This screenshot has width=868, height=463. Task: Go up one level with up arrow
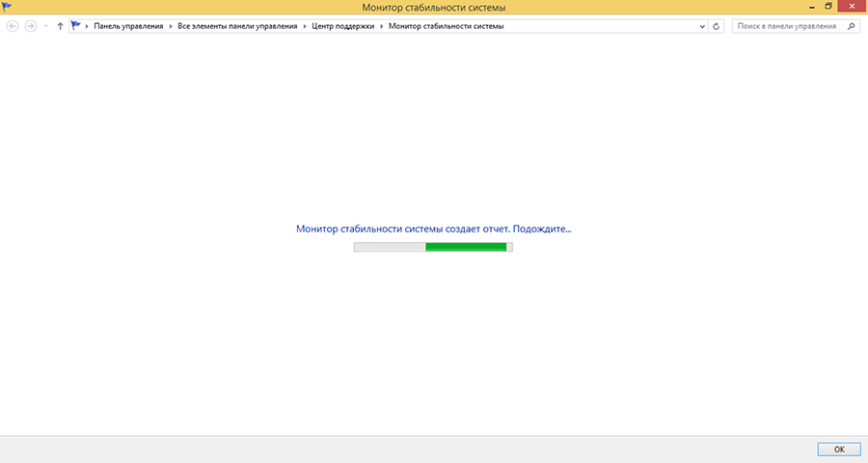pyautogui.click(x=61, y=26)
